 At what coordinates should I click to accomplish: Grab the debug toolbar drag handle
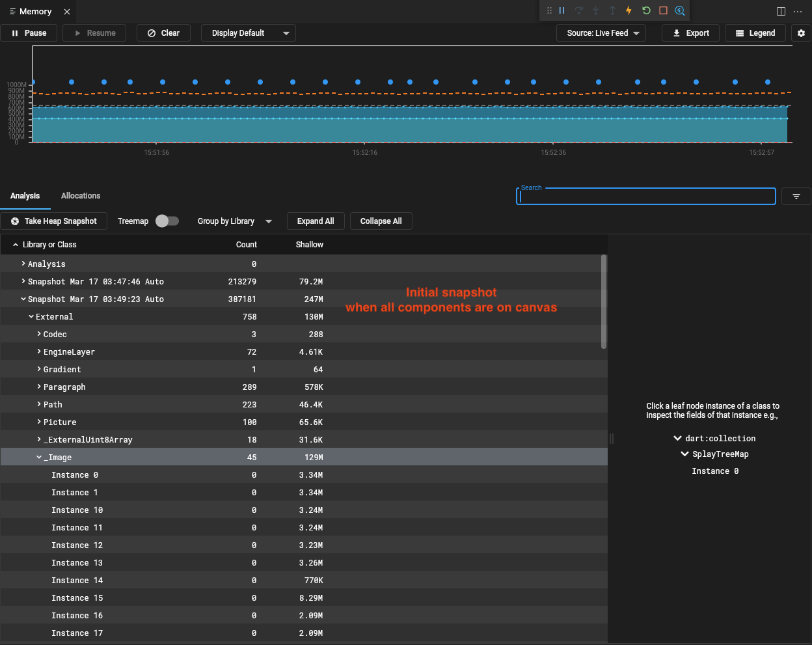click(549, 10)
